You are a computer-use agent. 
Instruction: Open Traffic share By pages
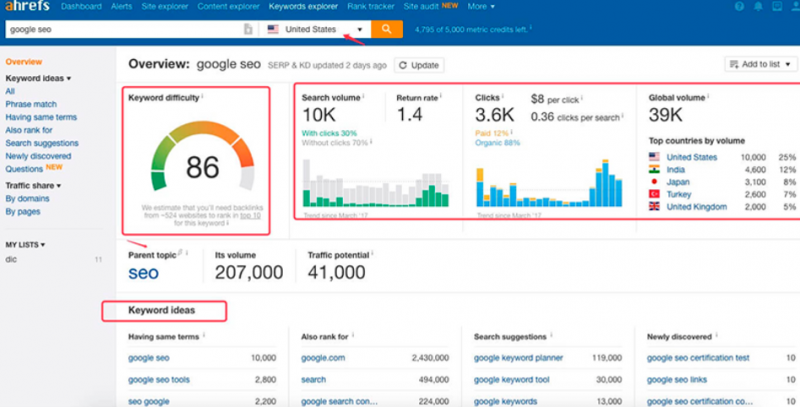[23, 212]
